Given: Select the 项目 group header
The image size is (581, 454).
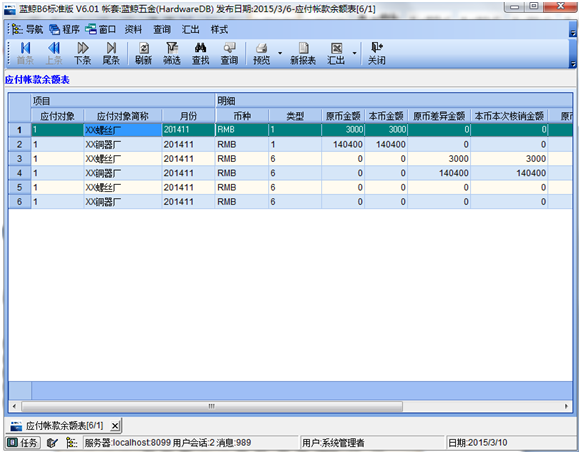Looking at the screenshot, I should click(123, 101).
